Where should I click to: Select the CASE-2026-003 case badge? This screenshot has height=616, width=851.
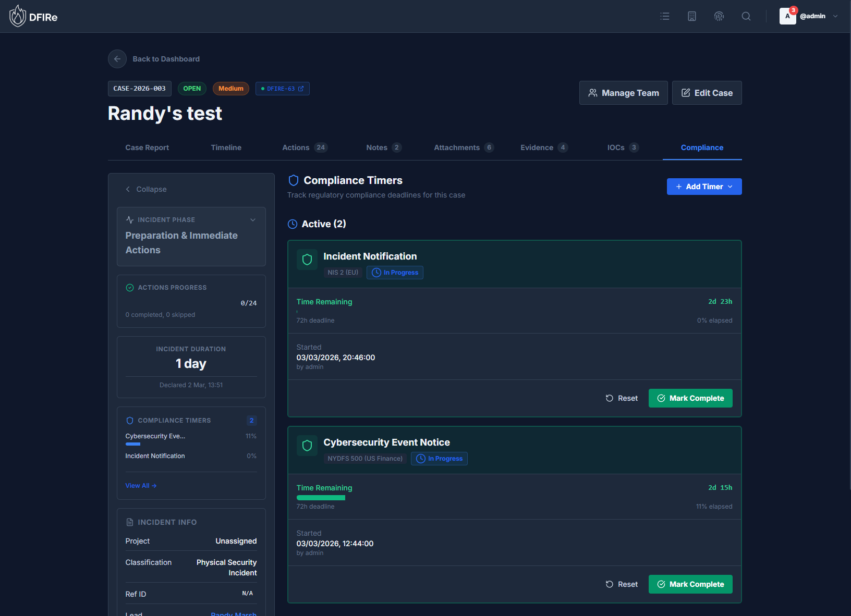[139, 88]
